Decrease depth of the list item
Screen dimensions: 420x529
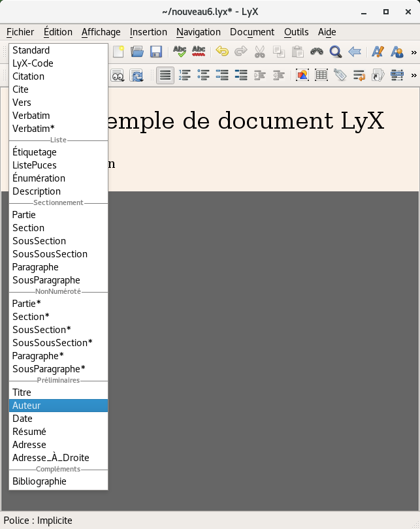pyautogui.click(x=279, y=75)
